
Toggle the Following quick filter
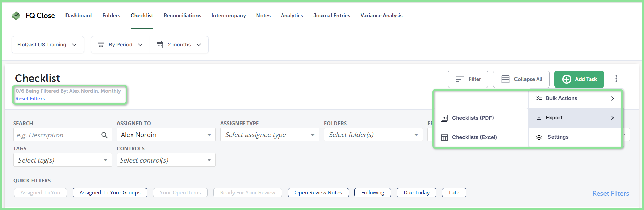point(373,193)
